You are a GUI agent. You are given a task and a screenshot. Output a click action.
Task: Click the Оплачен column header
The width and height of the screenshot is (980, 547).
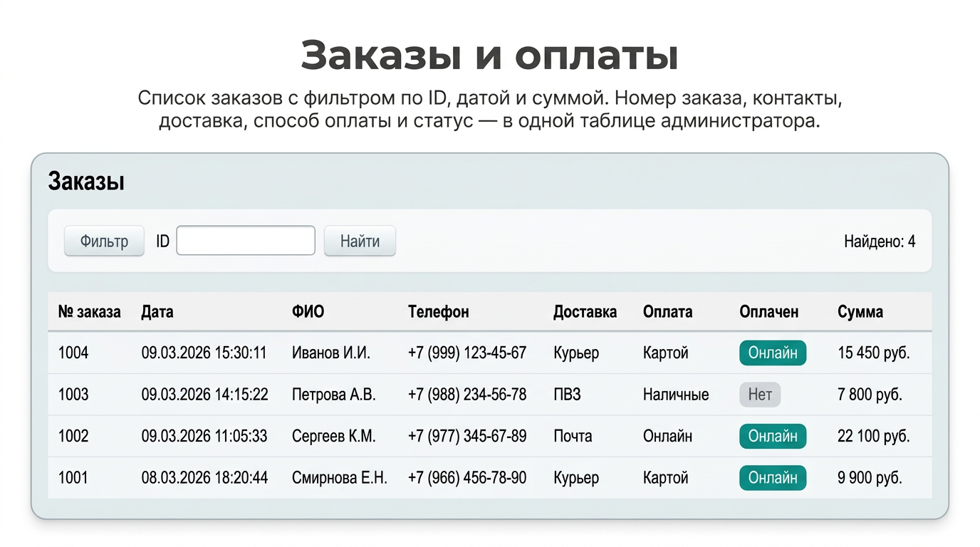coord(769,312)
